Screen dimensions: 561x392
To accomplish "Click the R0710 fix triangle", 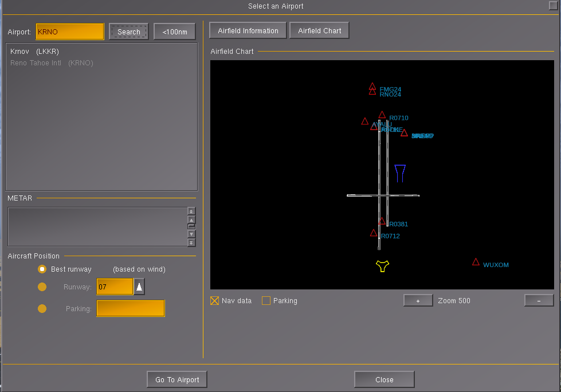I will tap(382, 115).
